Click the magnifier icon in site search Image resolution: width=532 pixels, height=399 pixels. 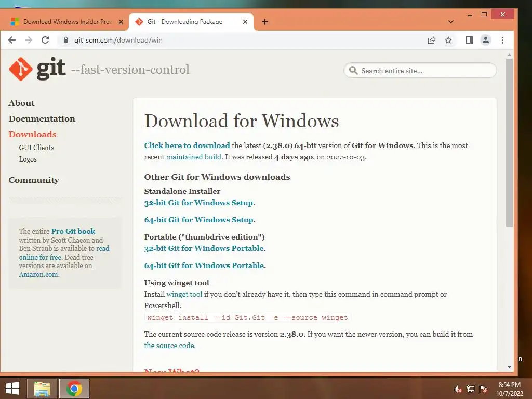click(x=353, y=70)
